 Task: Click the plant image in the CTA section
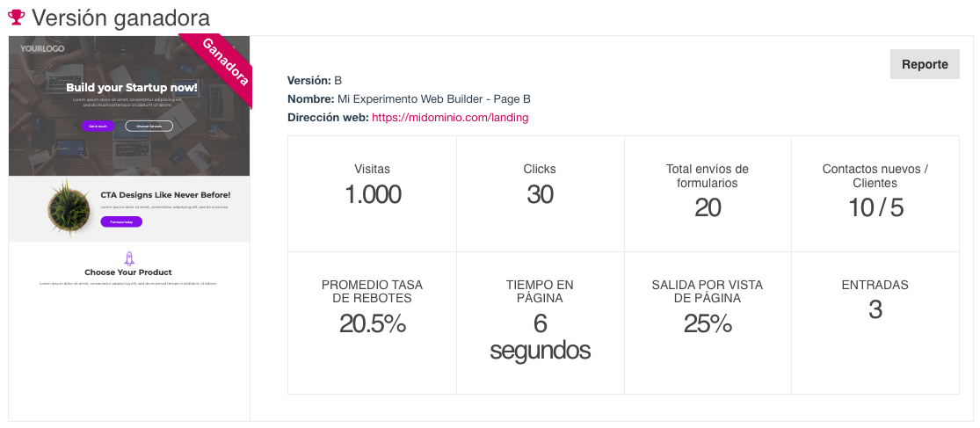point(69,208)
